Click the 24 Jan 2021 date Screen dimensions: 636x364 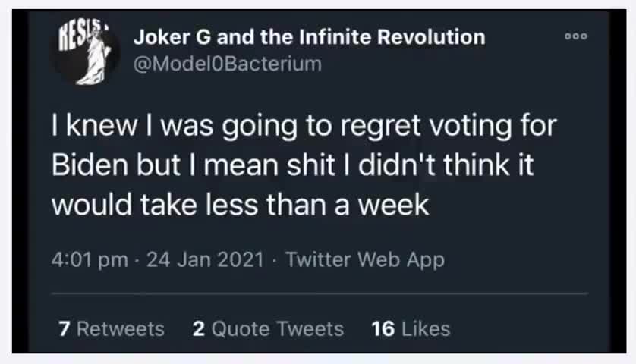click(205, 259)
